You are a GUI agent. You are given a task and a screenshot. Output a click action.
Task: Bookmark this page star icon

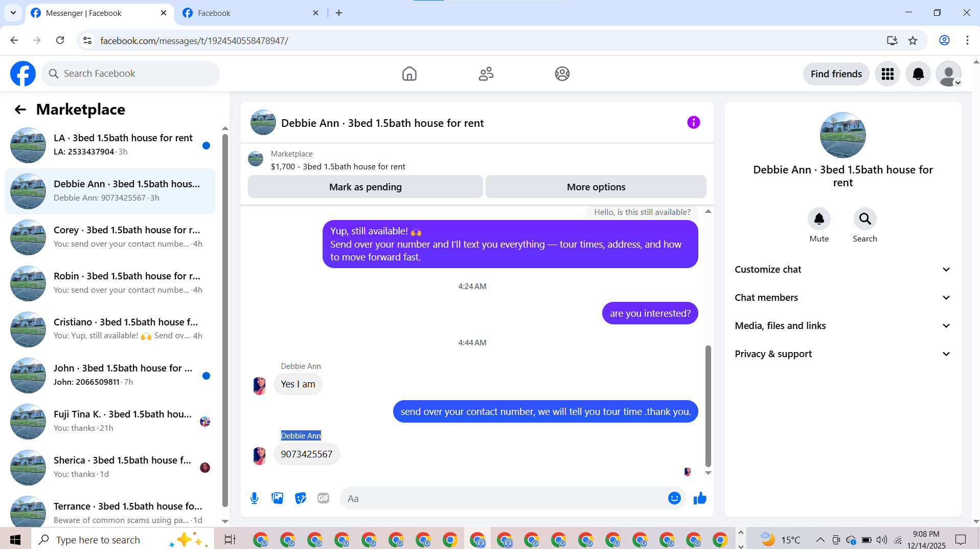point(913,40)
